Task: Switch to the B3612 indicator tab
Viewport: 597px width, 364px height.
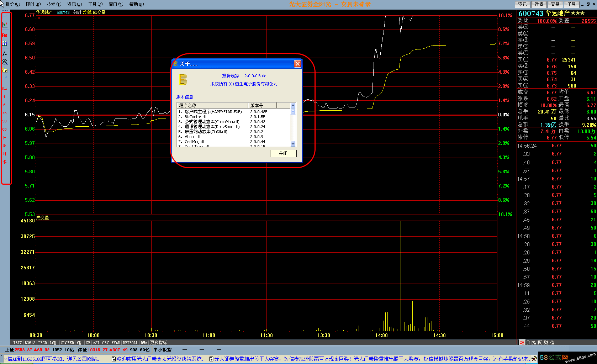Action: click(x=30, y=343)
